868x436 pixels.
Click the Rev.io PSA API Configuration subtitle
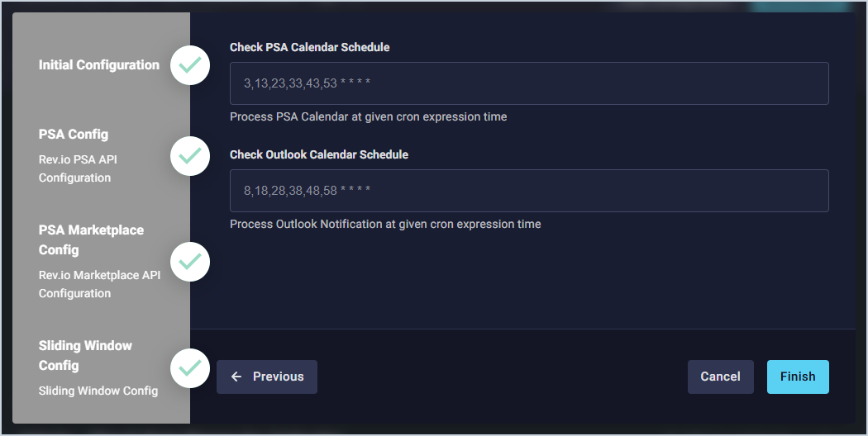click(78, 168)
